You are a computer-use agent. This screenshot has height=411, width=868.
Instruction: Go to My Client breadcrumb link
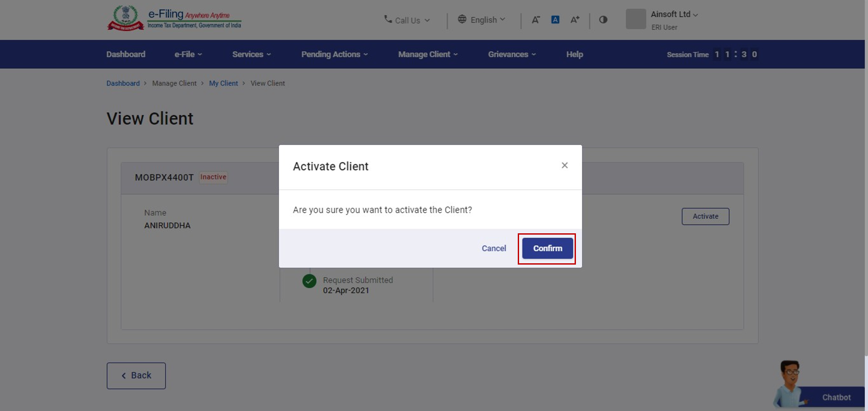[223, 83]
